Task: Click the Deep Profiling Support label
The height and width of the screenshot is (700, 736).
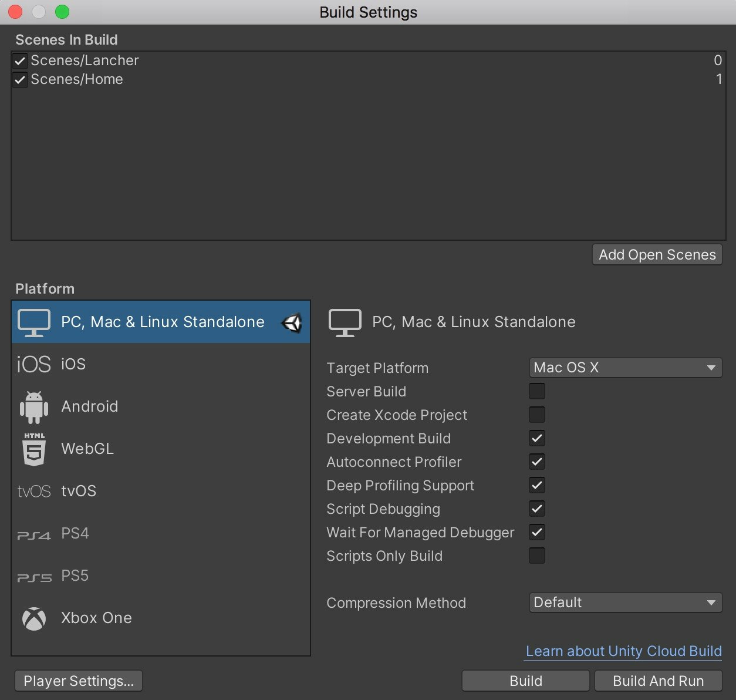Action: pos(400,486)
